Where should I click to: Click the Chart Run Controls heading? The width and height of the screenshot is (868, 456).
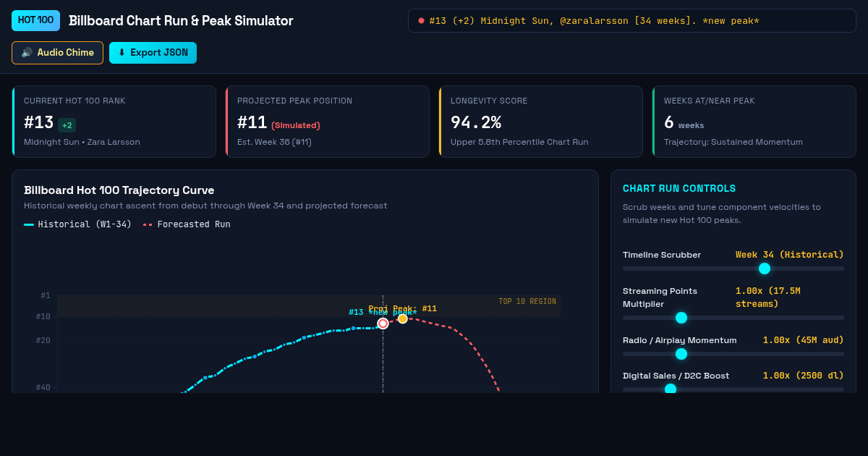679,188
